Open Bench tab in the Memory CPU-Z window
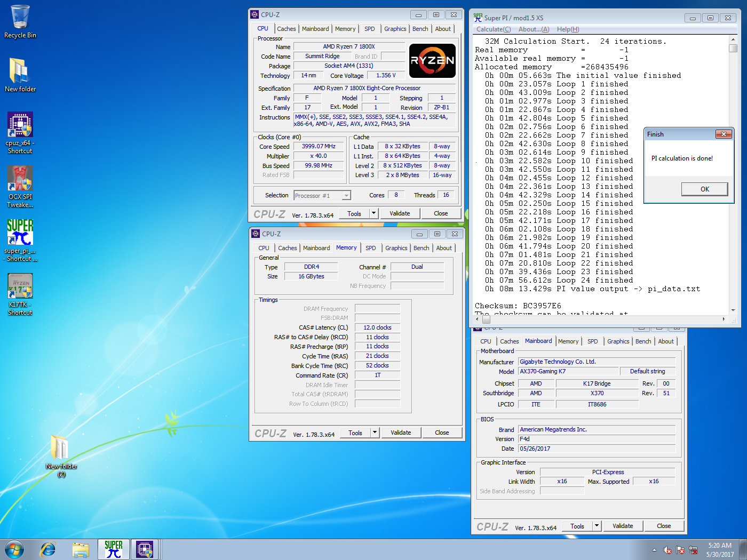The height and width of the screenshot is (560, 747). point(422,248)
